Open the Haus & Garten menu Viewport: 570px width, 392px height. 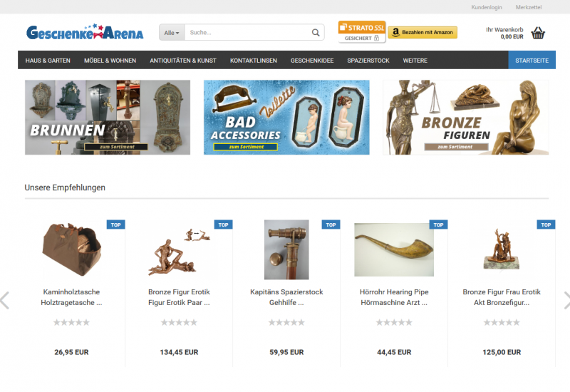(x=48, y=61)
